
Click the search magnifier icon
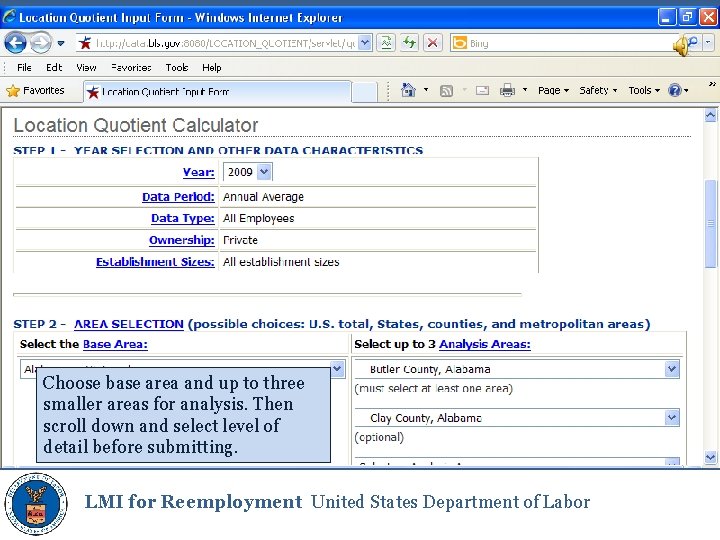692,43
